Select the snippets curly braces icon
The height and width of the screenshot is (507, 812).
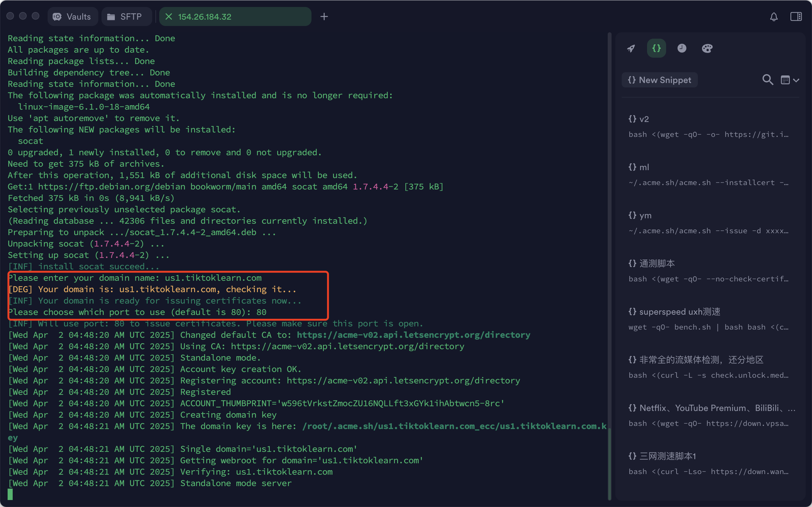pyautogui.click(x=656, y=48)
